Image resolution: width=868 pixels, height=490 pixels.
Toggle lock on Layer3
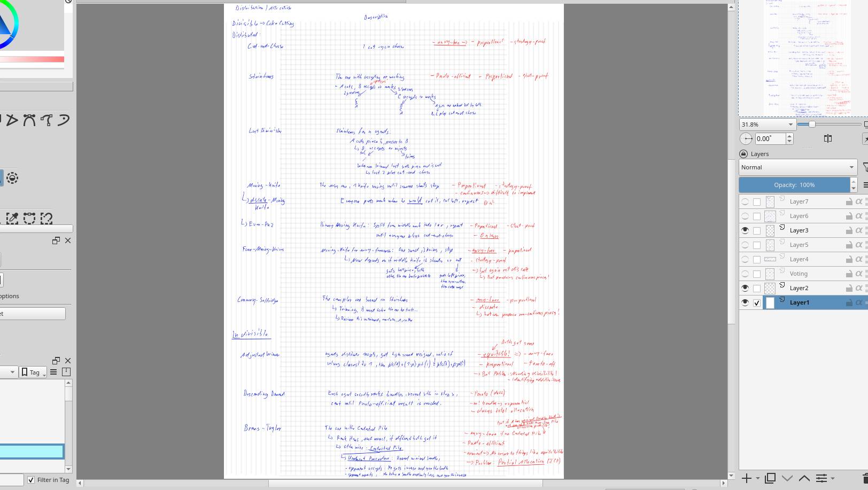[x=849, y=230]
